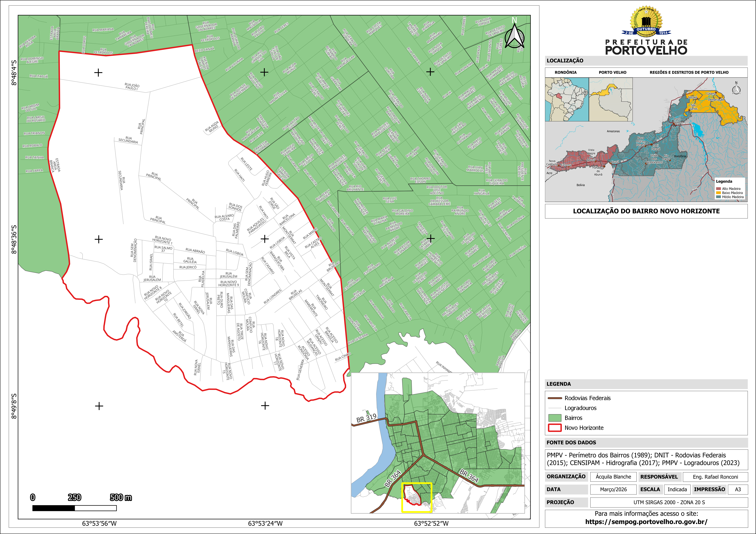Click the Porto Velho municipality thumbnail map
This screenshot has height=534, width=756.
[x=610, y=99]
